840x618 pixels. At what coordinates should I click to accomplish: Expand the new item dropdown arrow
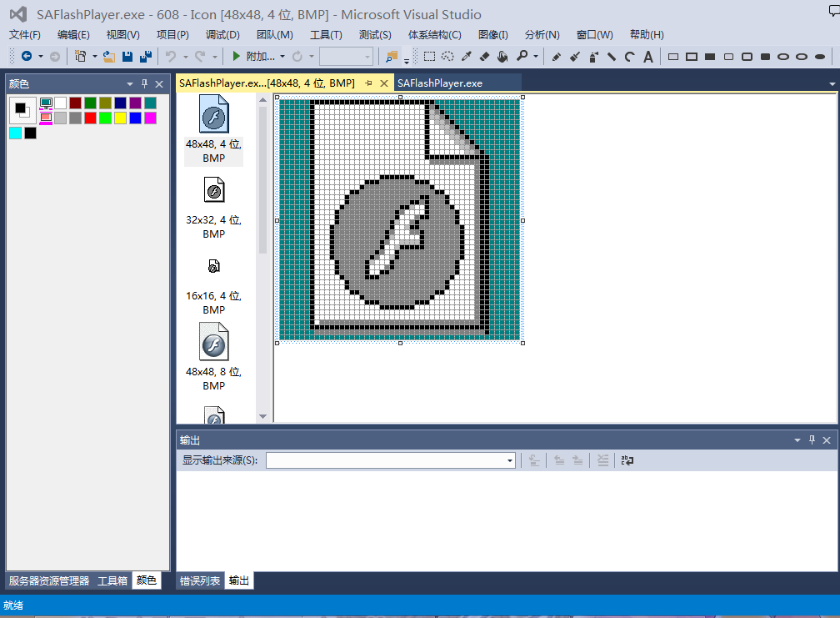coord(95,56)
